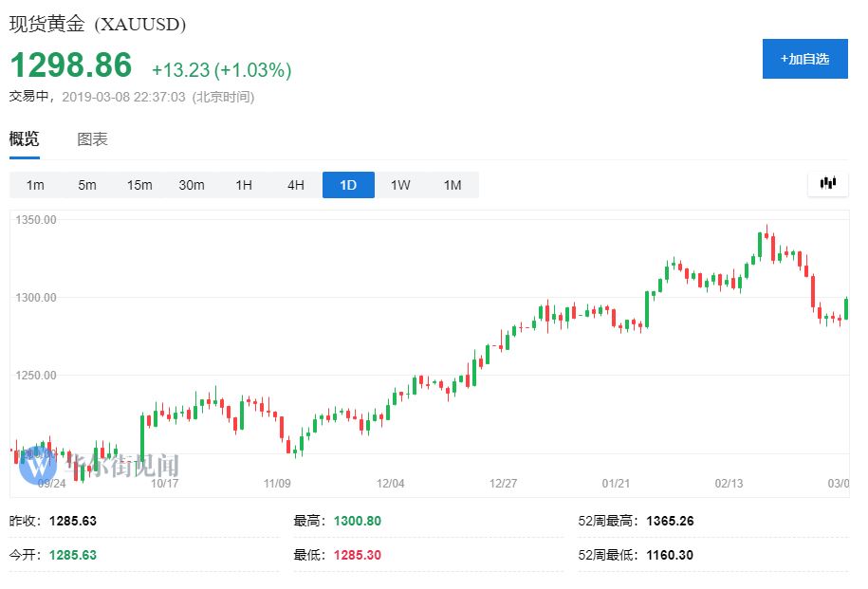
Task: Click the 52周最高 value 1365.26
Action: tap(671, 521)
